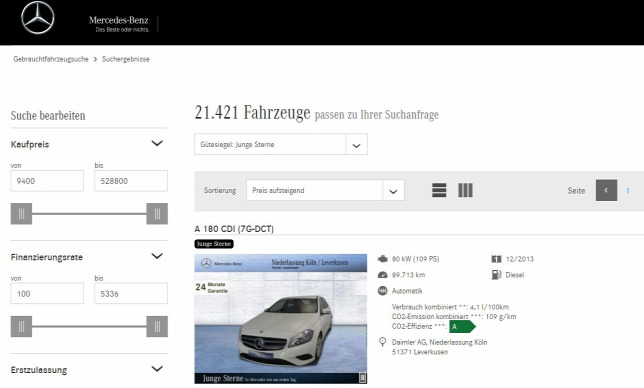
Task: Click the Mercedes-Benz star logo
Action: (x=38, y=18)
